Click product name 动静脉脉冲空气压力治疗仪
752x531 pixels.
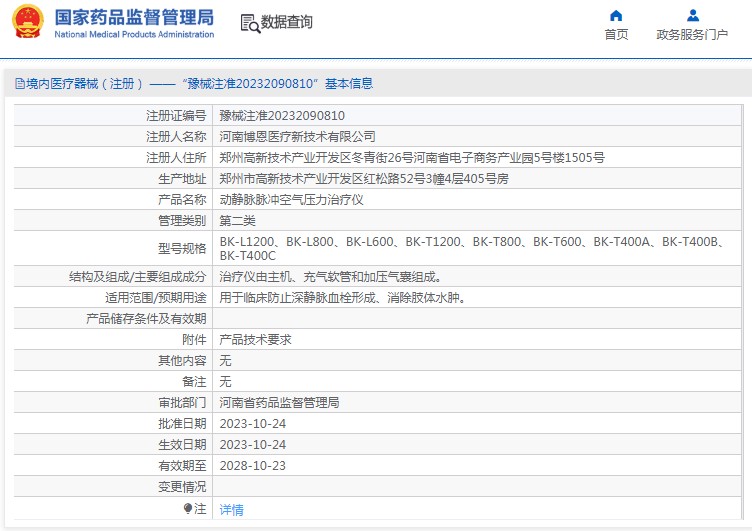coord(291,200)
